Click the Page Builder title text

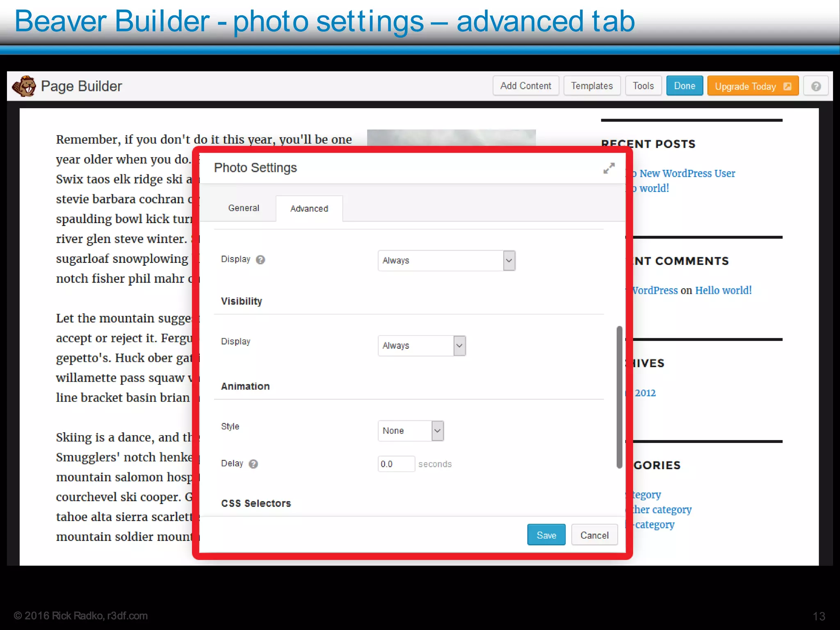(x=81, y=86)
